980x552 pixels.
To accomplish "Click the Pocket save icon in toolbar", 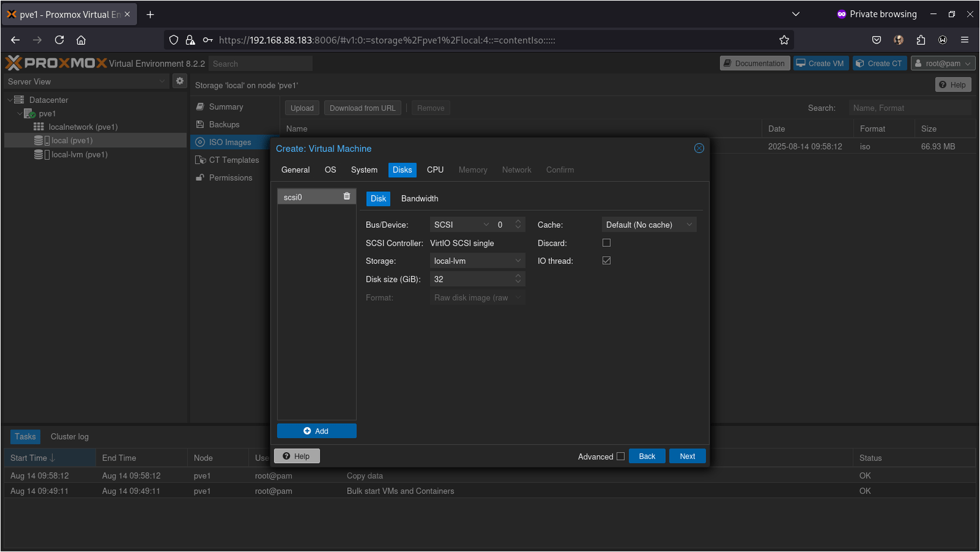I will pyautogui.click(x=876, y=40).
